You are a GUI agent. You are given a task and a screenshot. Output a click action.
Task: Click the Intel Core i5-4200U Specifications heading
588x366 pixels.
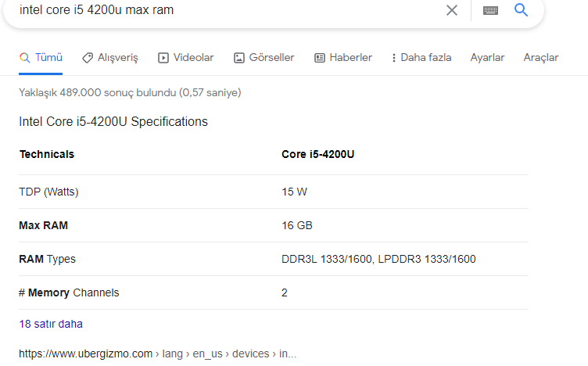coord(113,122)
